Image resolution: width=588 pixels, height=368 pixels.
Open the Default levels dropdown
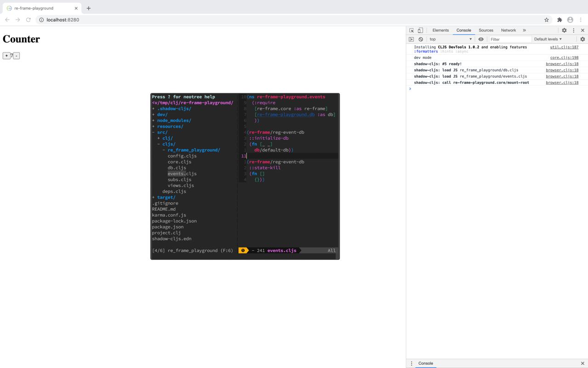coord(548,39)
